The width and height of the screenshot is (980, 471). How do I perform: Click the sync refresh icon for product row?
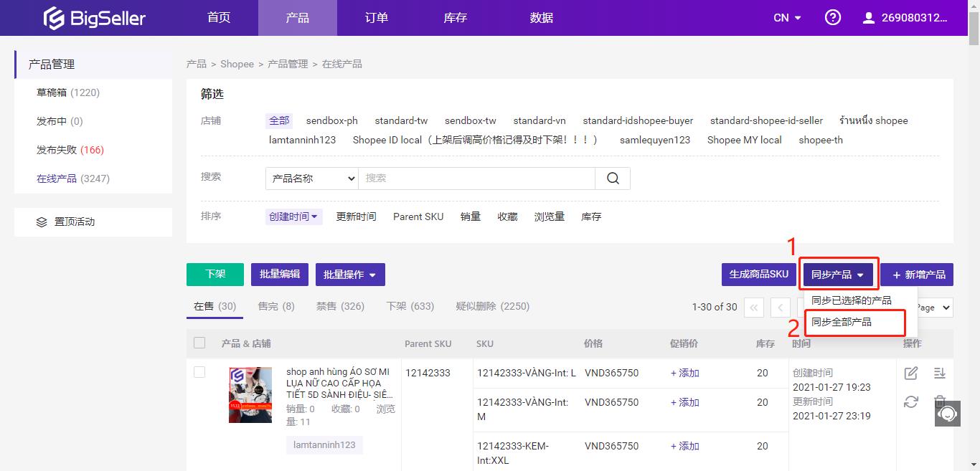tap(911, 402)
